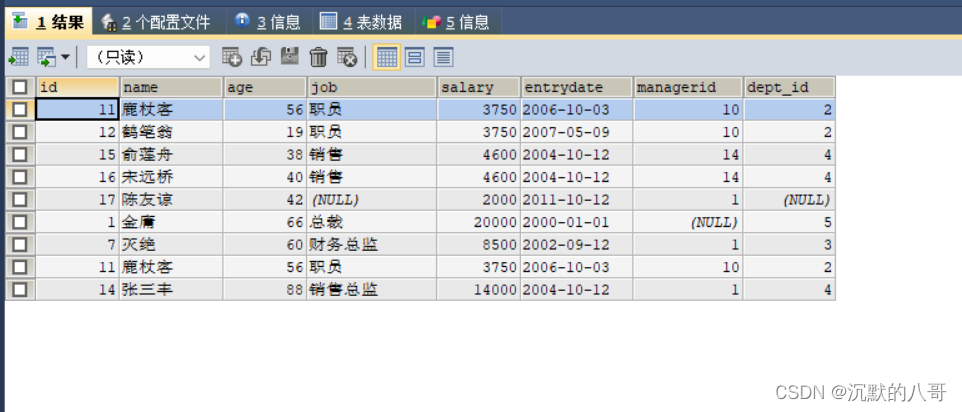The width and height of the screenshot is (962, 412).
Task: Select the job cell 财务总监
Action: 372,245
